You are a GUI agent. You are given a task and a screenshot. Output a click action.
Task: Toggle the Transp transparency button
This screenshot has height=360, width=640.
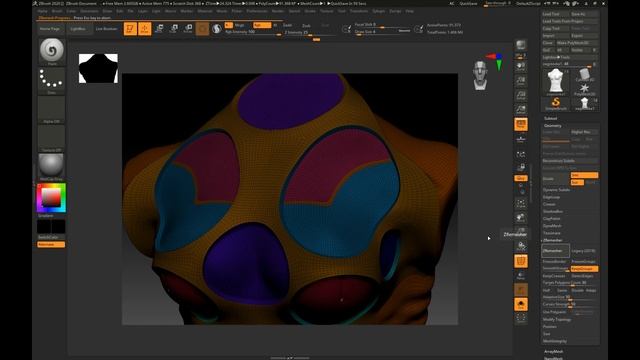click(x=521, y=276)
